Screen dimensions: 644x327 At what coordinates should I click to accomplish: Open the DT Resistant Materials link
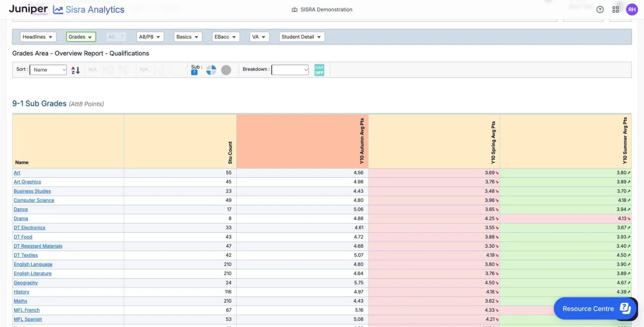(x=38, y=246)
